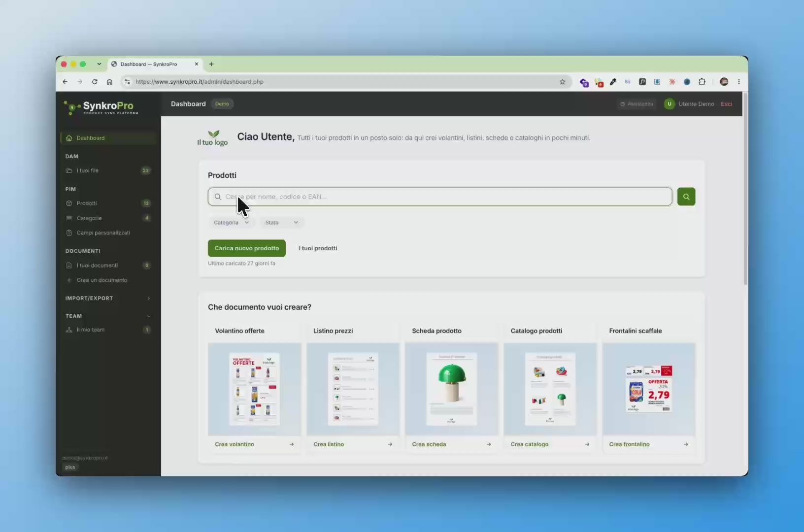
Task: Click the I tuoi prodotti link
Action: tap(318, 248)
